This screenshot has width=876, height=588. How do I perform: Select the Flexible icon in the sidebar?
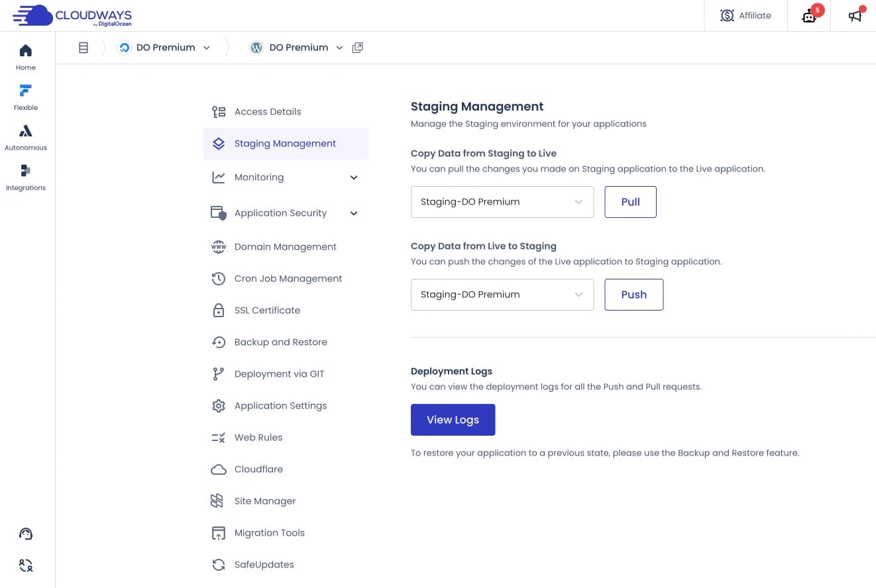point(25,96)
